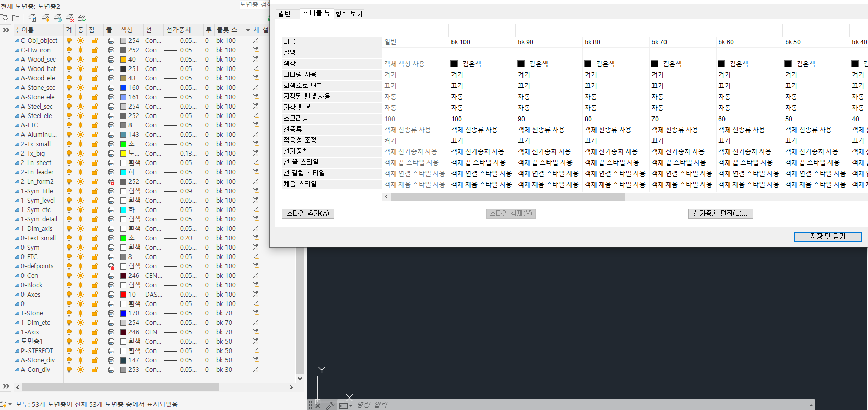Image resolution: width=868 pixels, height=410 pixels.
Task: Open bk 90 dithering 켜기 dropdown
Action: [549, 75]
